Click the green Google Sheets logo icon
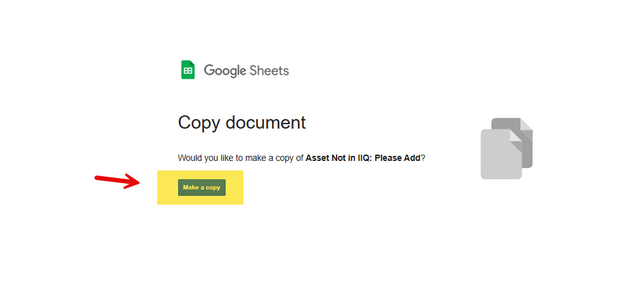644x294 pixels. (x=188, y=70)
